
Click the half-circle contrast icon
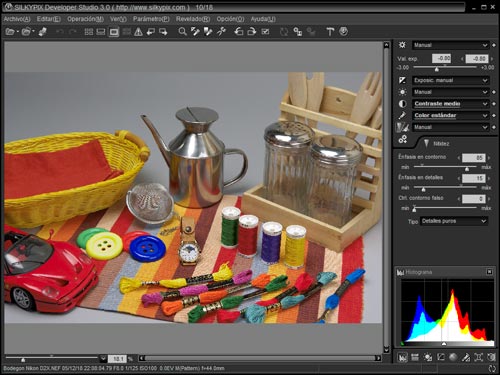pyautogui.click(x=402, y=104)
